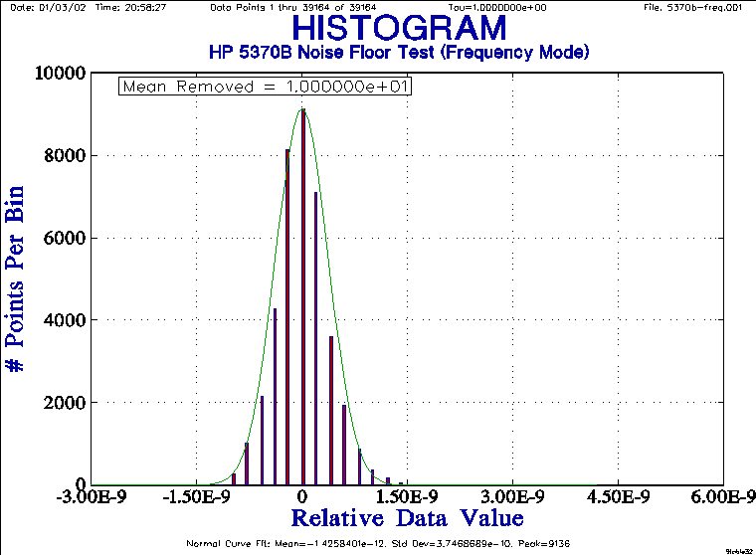Click the -3.00E-9 x-axis tick label
756x555 pixels.
92,496
